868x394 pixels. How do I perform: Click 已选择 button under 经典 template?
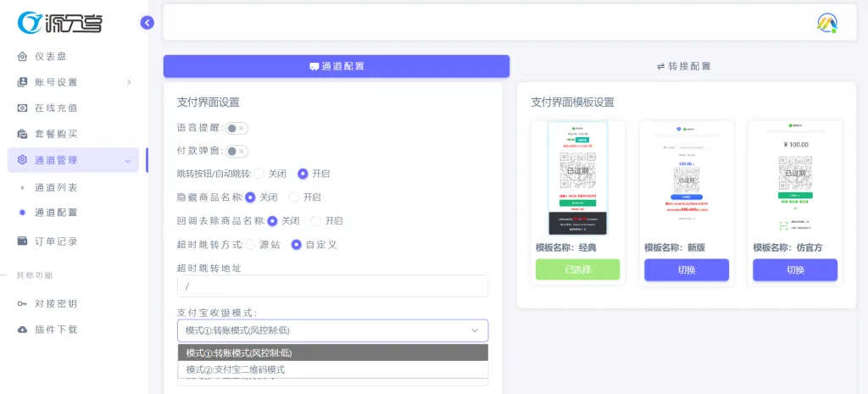pos(578,270)
